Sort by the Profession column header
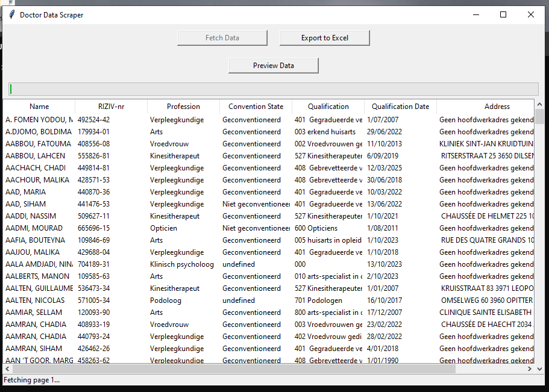 183,106
